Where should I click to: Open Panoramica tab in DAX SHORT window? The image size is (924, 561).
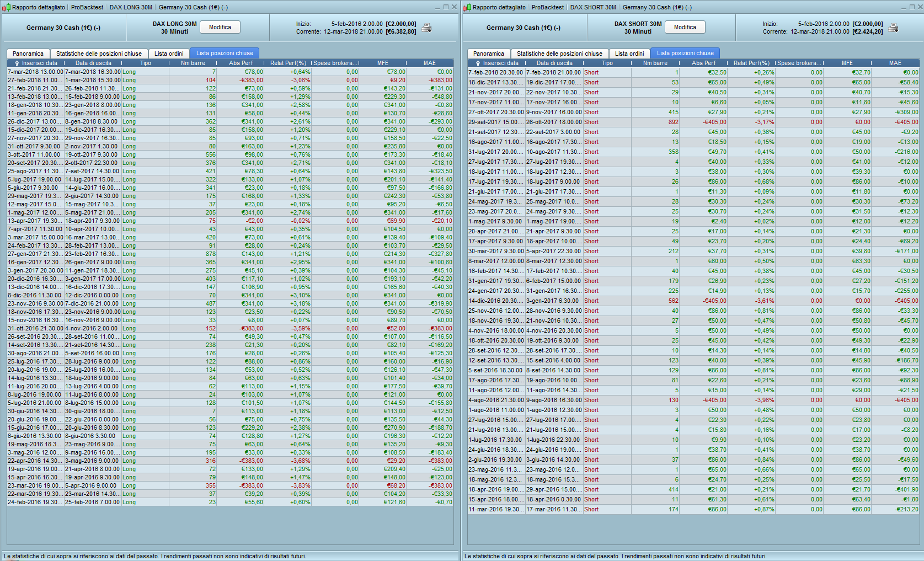(489, 54)
